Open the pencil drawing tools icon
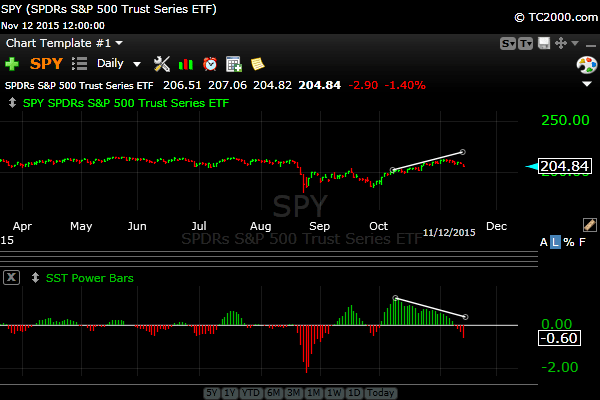600x400 pixels. click(x=590, y=225)
